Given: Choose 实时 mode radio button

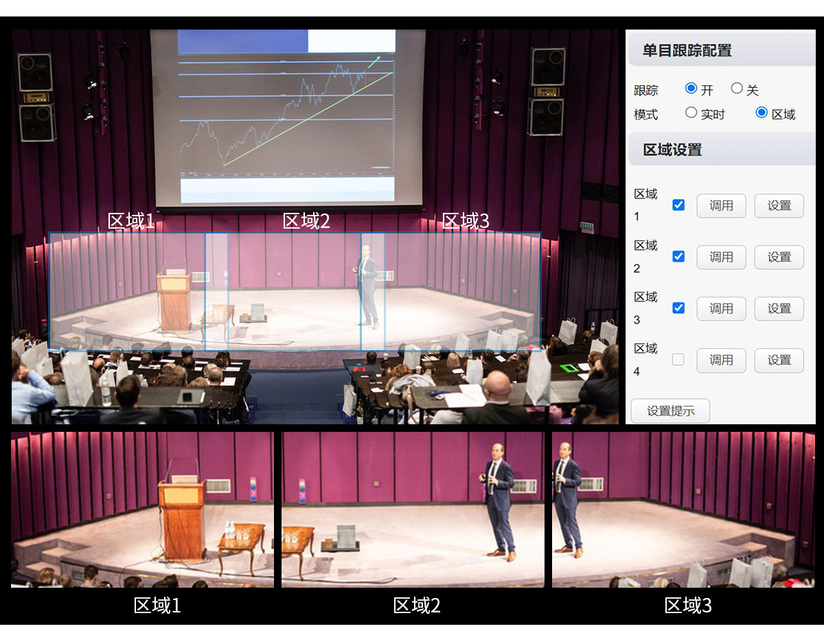Looking at the screenshot, I should [x=691, y=113].
